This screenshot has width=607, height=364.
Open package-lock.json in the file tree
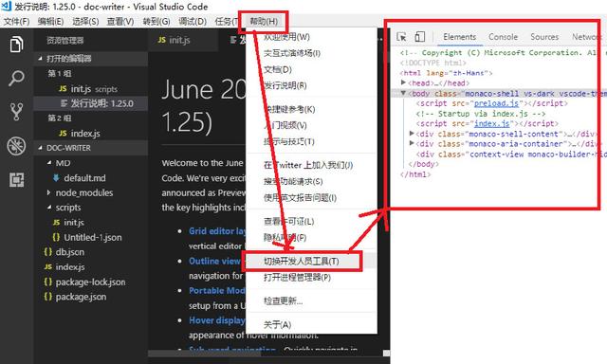pos(91,282)
